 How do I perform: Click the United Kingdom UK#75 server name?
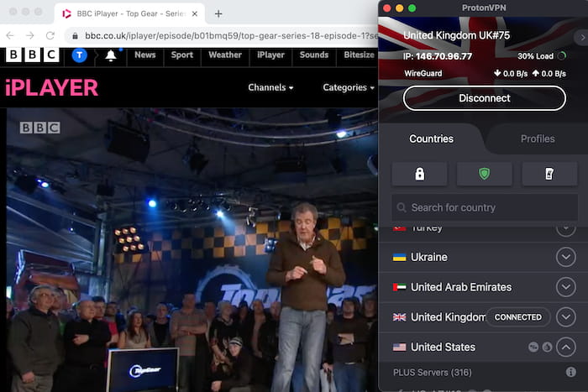(456, 35)
